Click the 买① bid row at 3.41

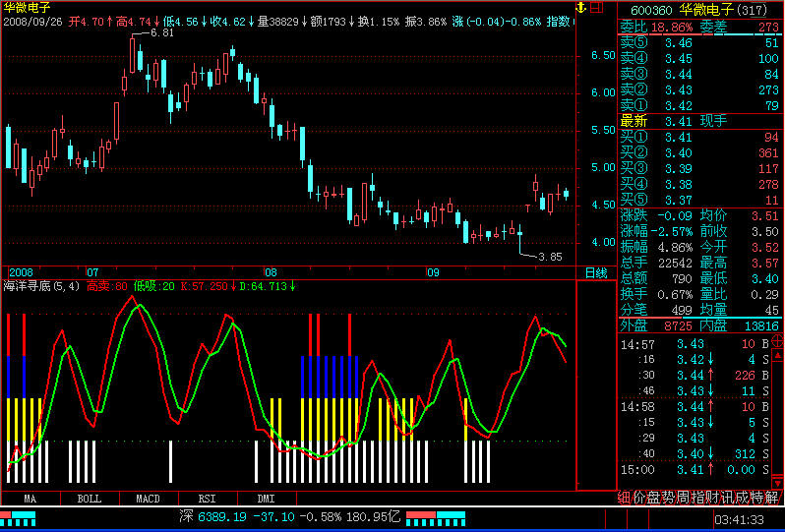coord(699,137)
